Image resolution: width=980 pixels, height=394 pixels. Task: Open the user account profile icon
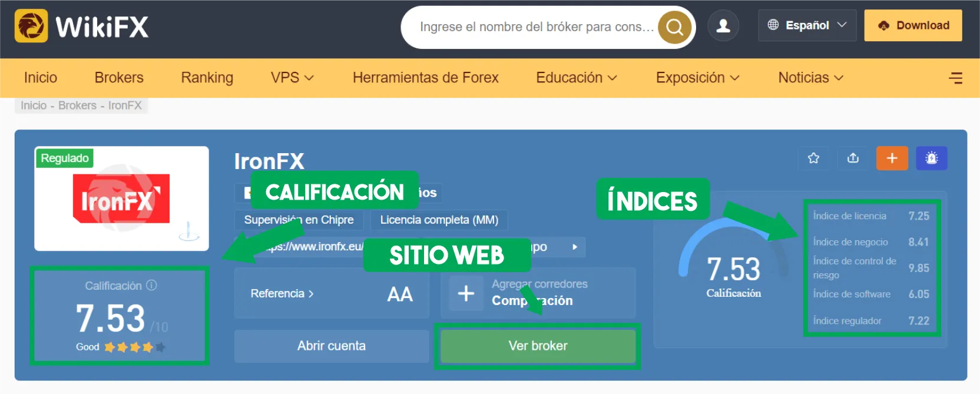click(x=723, y=26)
